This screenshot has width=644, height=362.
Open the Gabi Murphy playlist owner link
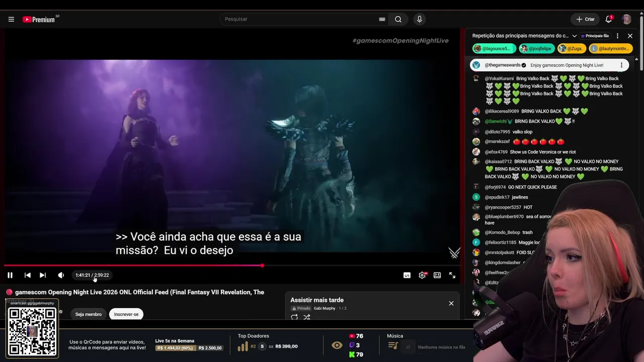(x=325, y=308)
